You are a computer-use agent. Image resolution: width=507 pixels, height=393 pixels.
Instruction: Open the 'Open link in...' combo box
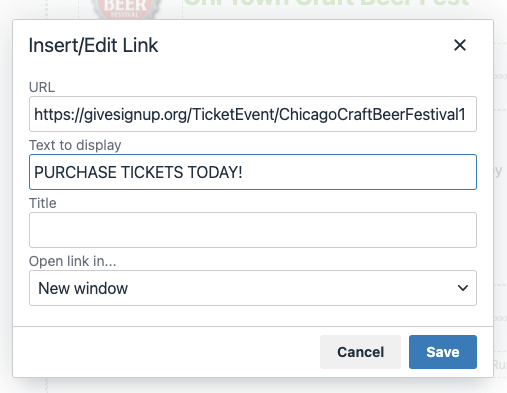(253, 288)
